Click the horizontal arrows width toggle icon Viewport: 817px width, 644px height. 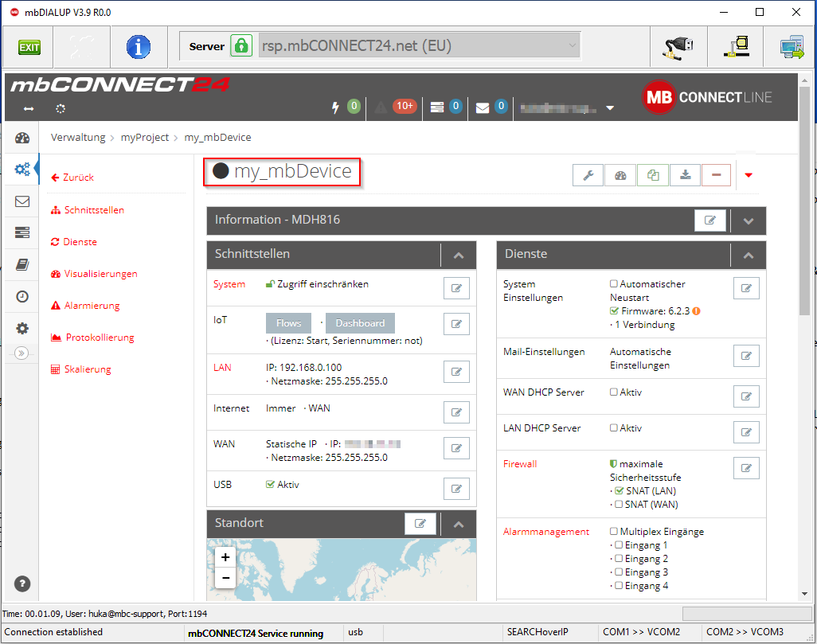pos(29,108)
